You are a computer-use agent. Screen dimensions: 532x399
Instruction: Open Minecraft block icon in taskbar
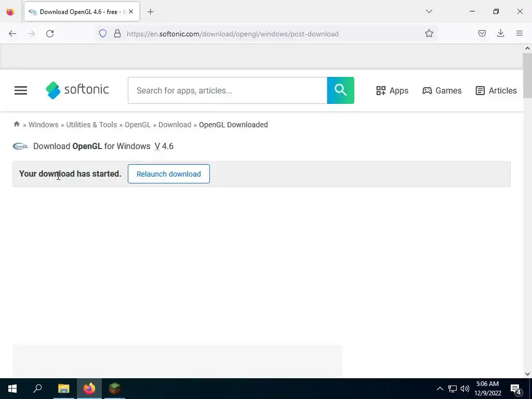coord(115,389)
